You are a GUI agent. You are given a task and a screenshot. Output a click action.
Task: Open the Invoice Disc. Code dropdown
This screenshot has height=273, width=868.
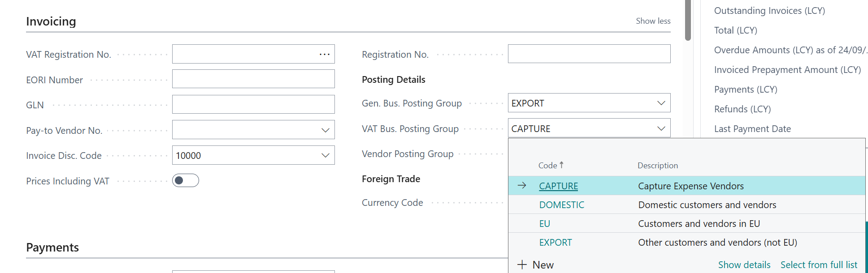click(x=325, y=155)
